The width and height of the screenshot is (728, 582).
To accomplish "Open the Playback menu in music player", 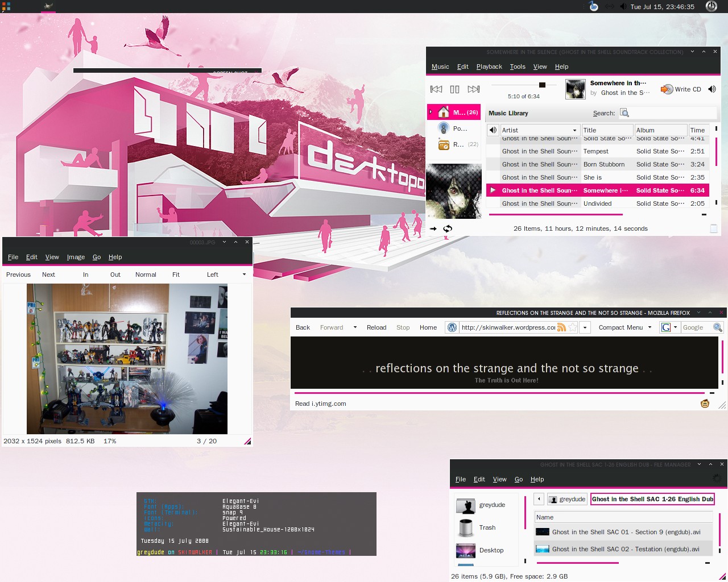I will pos(489,66).
